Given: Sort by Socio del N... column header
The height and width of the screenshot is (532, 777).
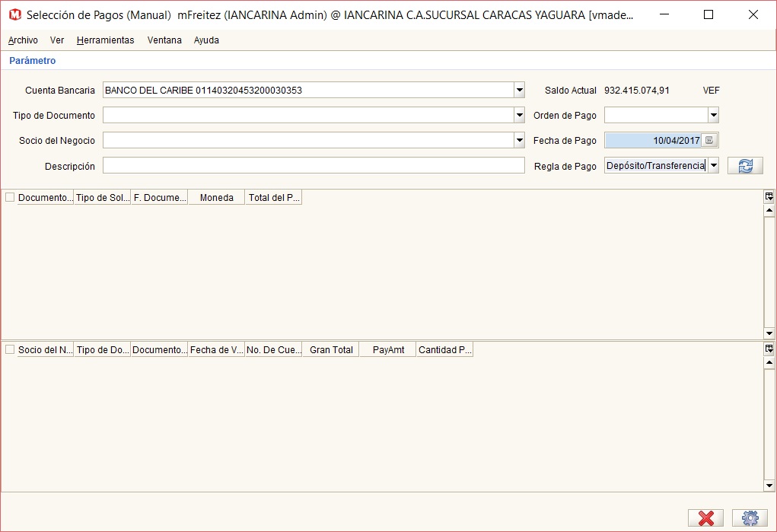Looking at the screenshot, I should (46, 349).
